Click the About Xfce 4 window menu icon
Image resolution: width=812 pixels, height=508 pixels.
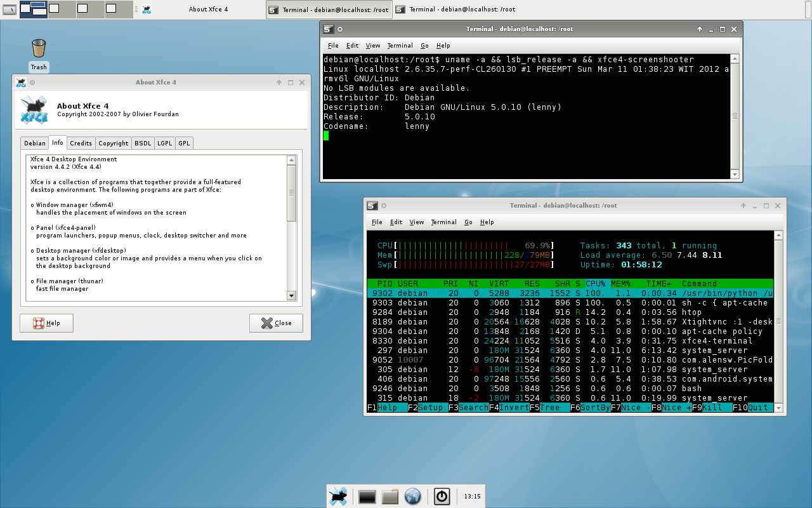click(21, 83)
